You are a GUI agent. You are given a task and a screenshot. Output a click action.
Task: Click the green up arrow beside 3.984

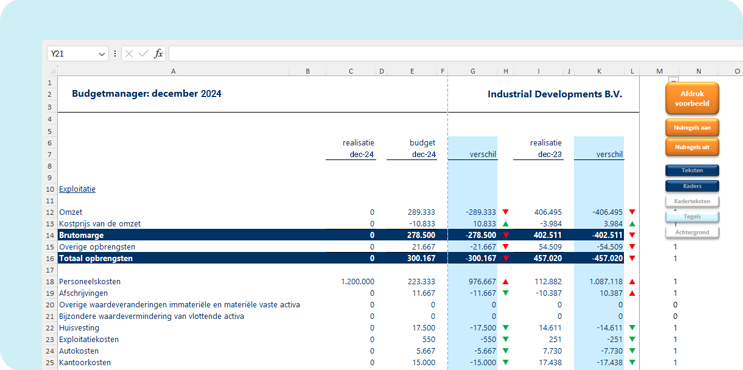point(632,224)
